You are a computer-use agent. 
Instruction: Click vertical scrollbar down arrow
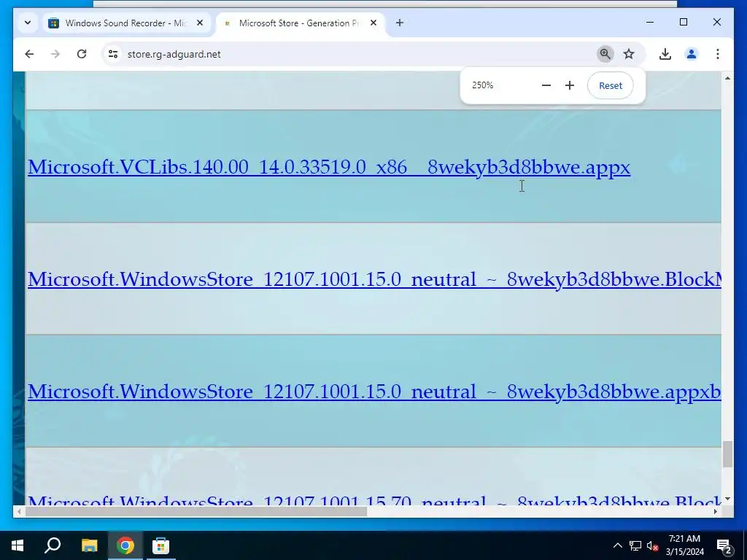[x=727, y=499]
